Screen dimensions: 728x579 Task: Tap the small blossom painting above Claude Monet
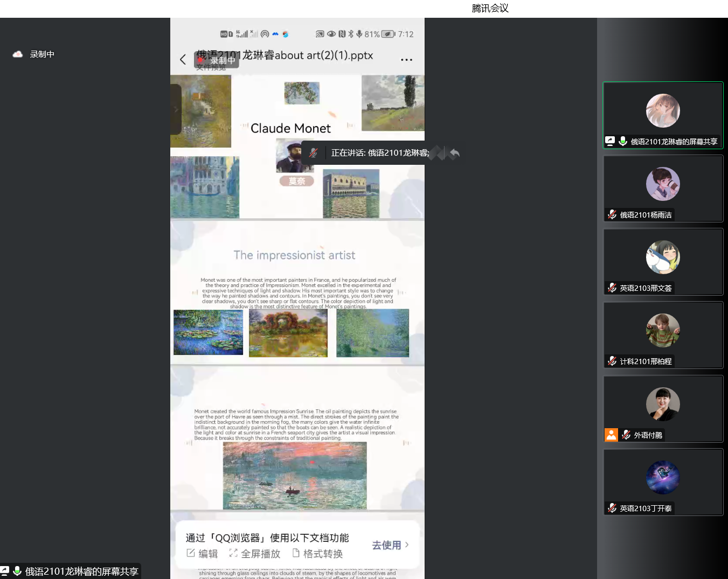[x=302, y=93]
